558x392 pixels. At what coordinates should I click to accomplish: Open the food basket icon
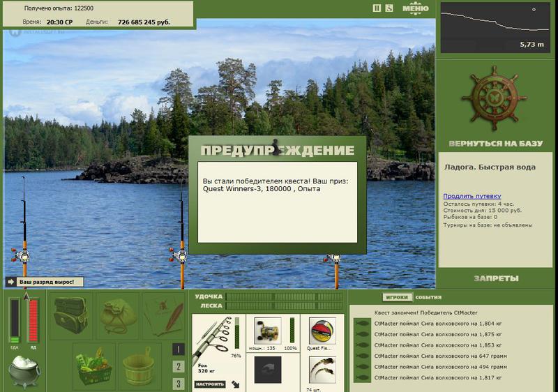coord(94,366)
